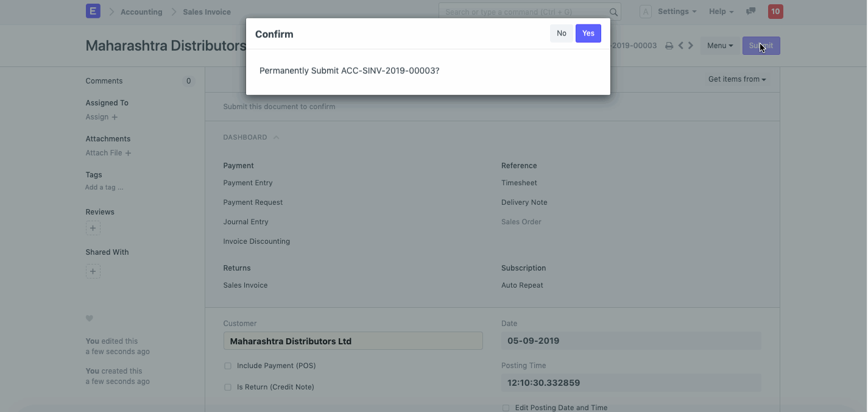This screenshot has height=412, width=868.
Task: Click the print icon
Action: tap(669, 46)
